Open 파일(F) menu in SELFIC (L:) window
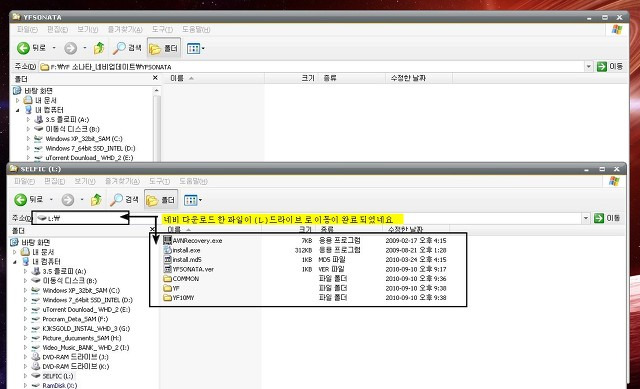The width and height of the screenshot is (640, 389). (x=24, y=181)
